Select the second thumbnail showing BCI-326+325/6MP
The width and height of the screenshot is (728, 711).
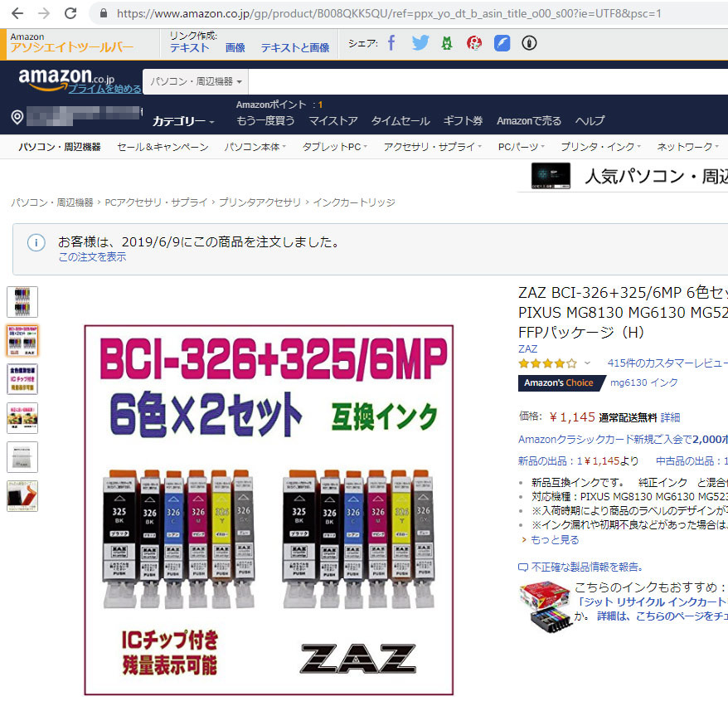[22, 341]
